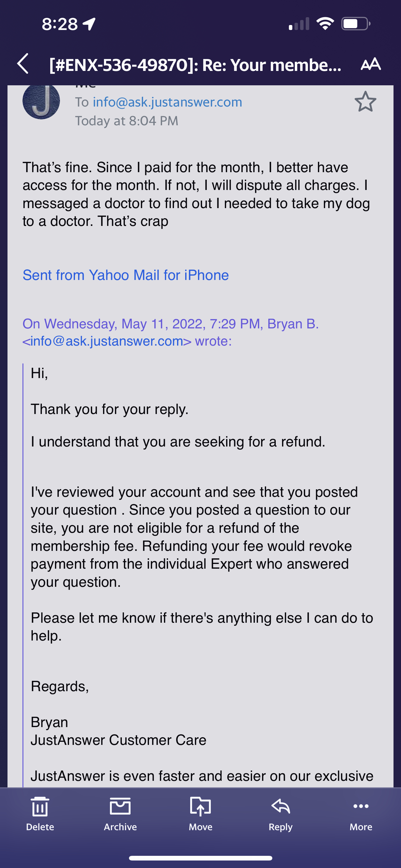
Task: Tap the email subject title in header
Action: pos(195,64)
